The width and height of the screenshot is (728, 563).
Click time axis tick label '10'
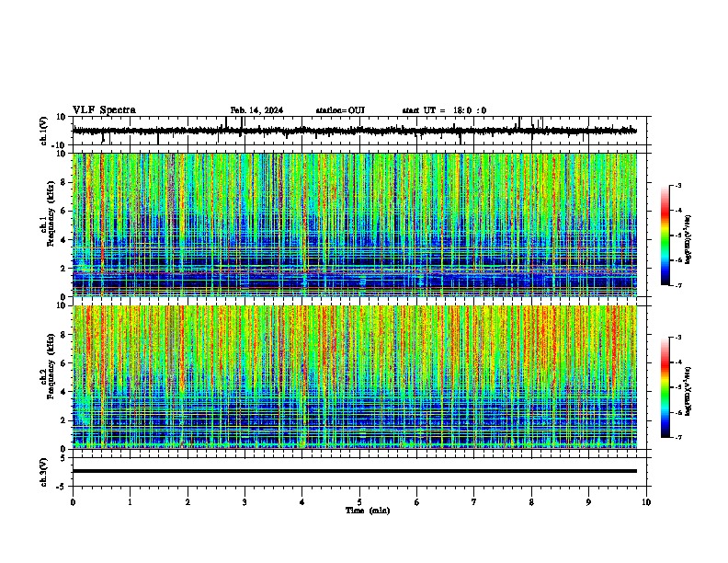(646, 502)
